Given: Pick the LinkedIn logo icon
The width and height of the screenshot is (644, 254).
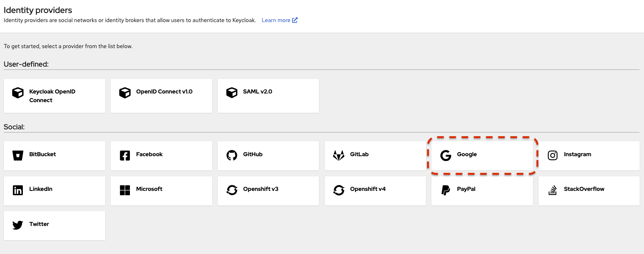Looking at the screenshot, I should click(x=18, y=190).
